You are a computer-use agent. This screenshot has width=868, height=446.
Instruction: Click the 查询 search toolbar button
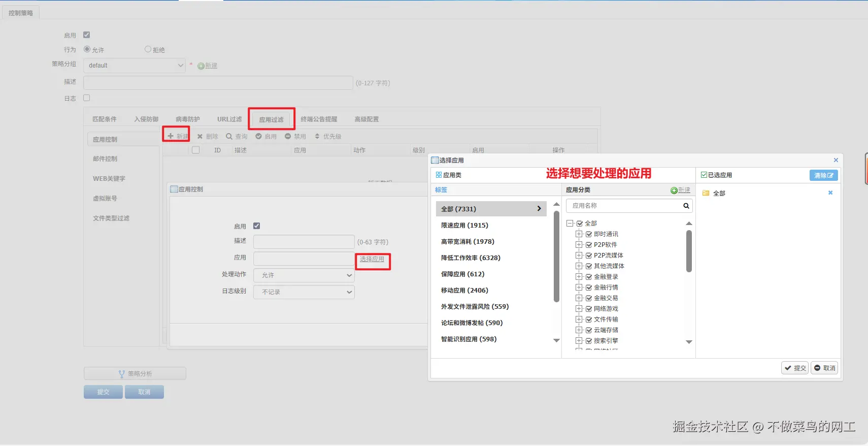(x=237, y=136)
